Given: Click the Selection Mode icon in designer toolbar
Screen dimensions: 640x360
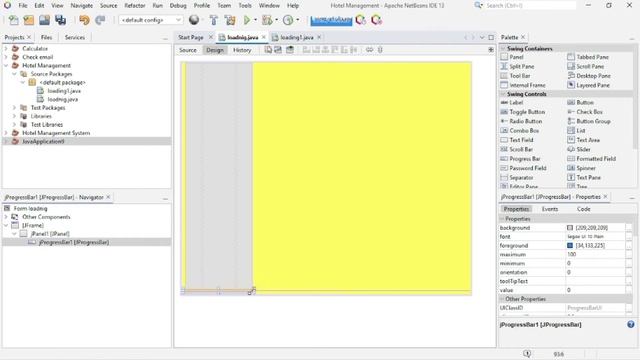Looking at the screenshot, I should 268,50.
